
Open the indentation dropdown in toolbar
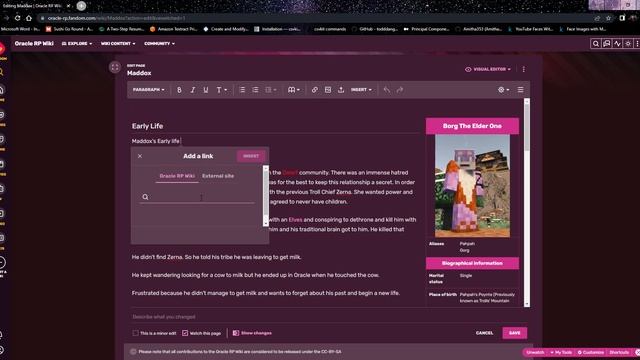pos(271,90)
